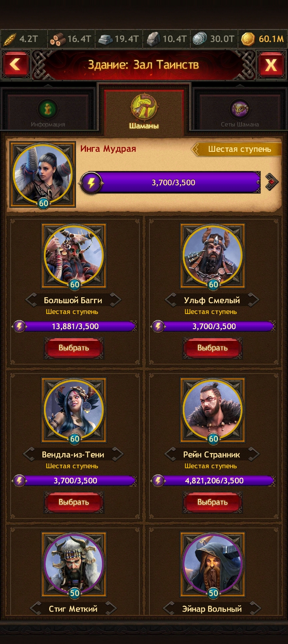Close the Зал Таинств window
The height and width of the screenshot is (644, 288).
pyautogui.click(x=271, y=65)
